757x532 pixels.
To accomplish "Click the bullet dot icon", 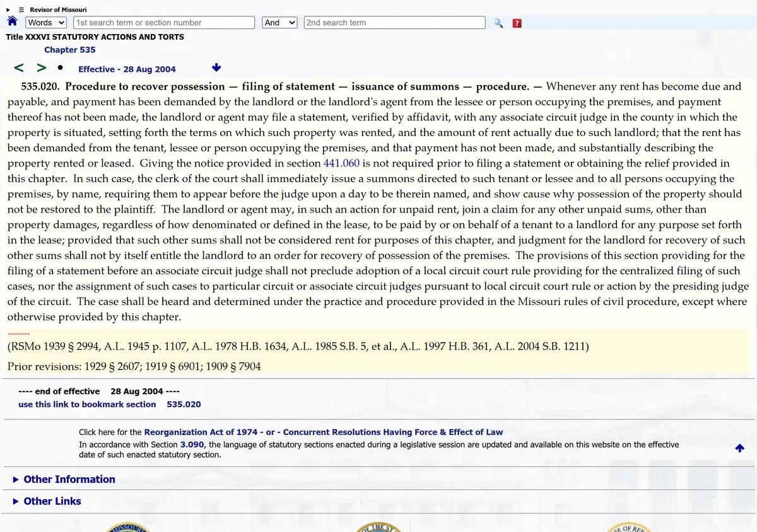I will tap(60, 67).
